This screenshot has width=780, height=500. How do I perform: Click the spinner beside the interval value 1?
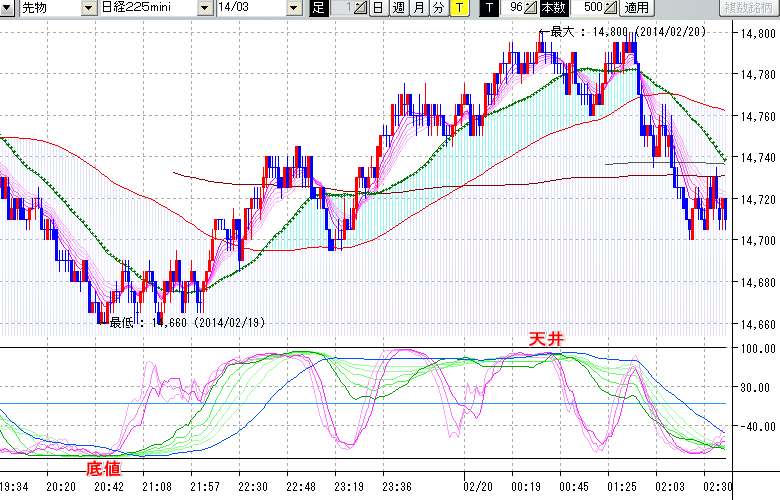(361, 7)
